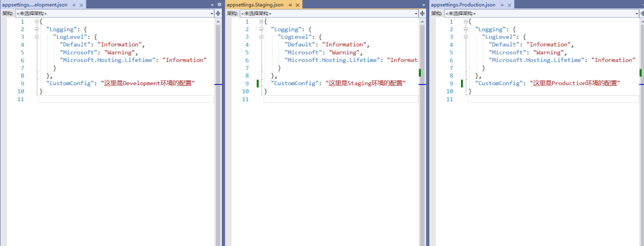Click "Microsoft" key on line 5 in Staging file

point(303,52)
